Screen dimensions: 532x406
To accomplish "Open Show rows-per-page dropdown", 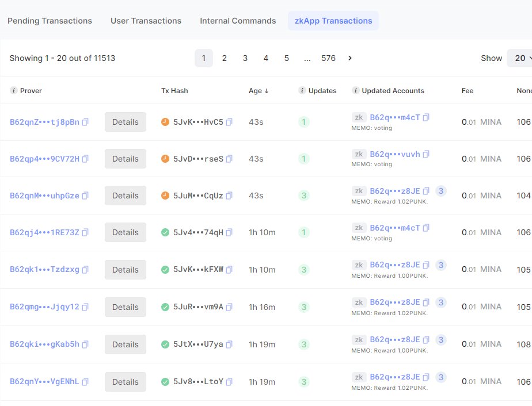I will (x=520, y=58).
